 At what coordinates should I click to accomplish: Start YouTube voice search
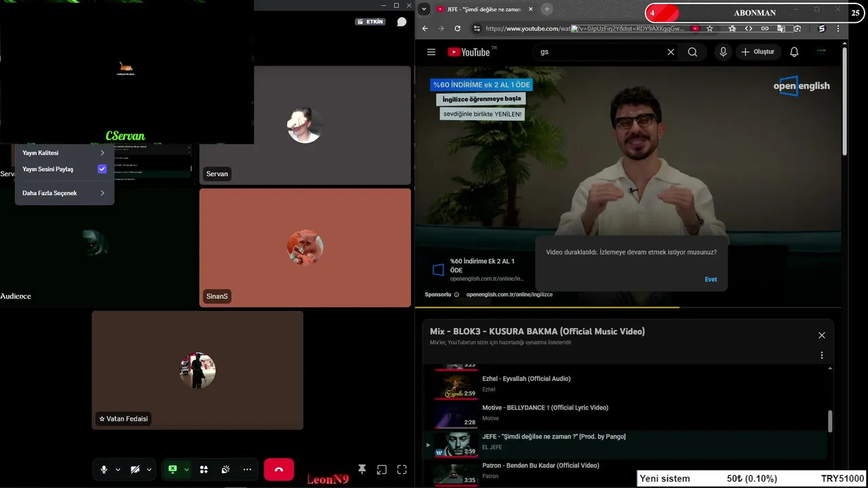tap(724, 52)
